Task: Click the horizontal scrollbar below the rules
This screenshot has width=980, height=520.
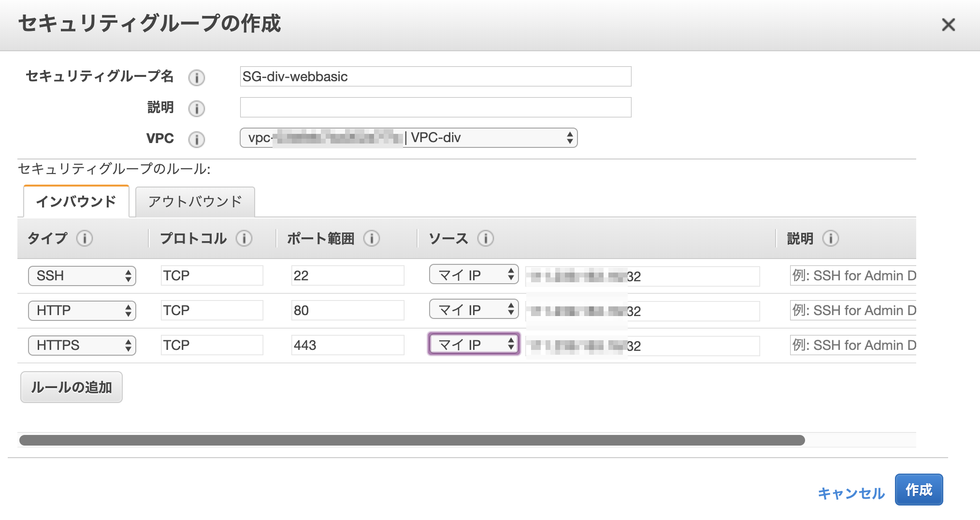Action: tap(412, 440)
